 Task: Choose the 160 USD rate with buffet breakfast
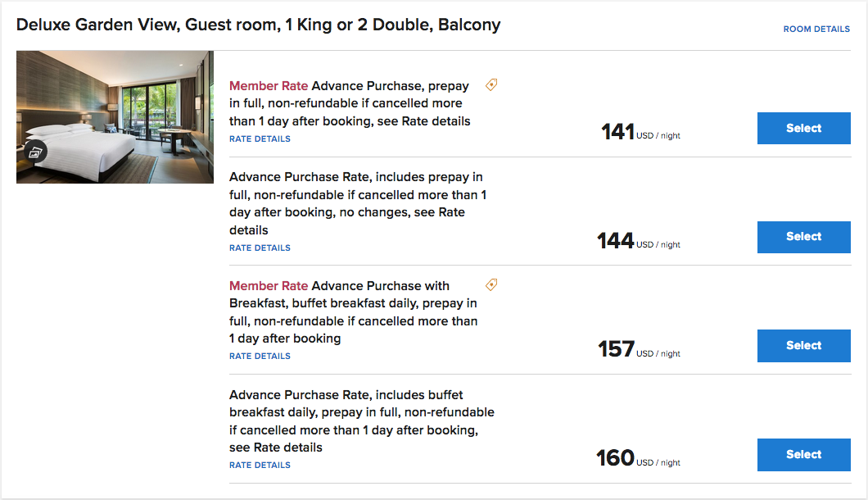803,455
